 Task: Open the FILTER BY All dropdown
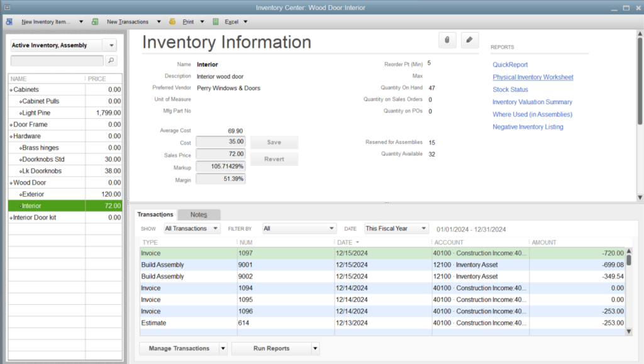pyautogui.click(x=299, y=228)
